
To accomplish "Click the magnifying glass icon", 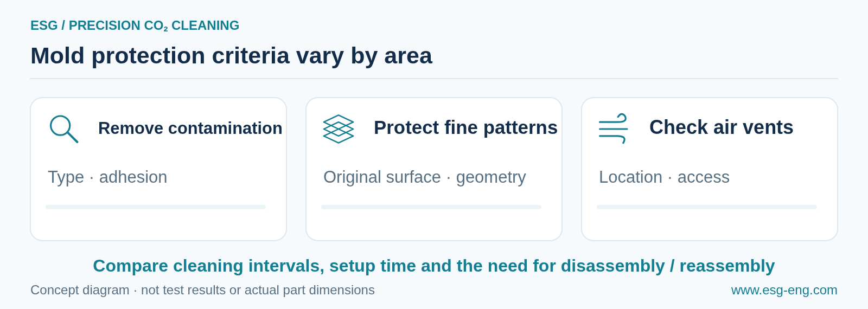I will point(64,129).
